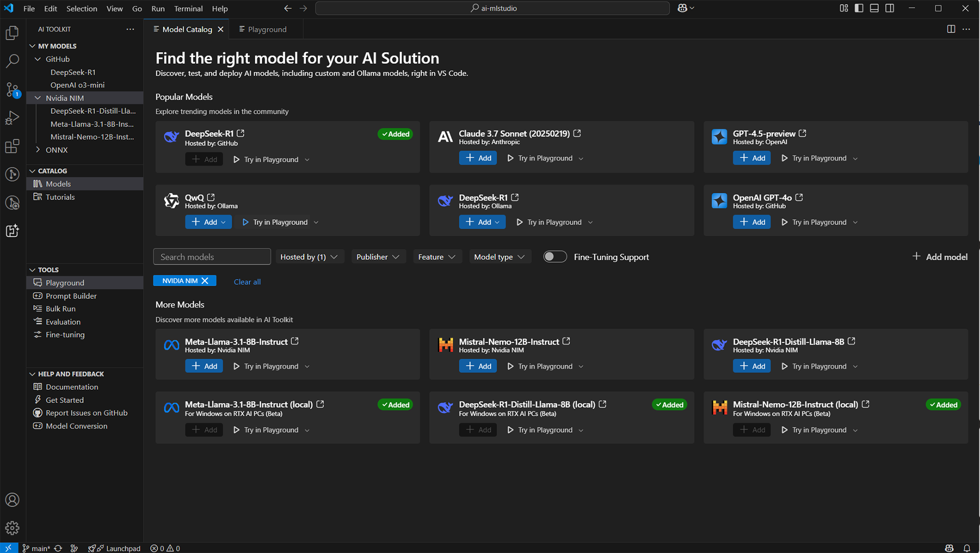Open the Explorer view in activity bar
The height and width of the screenshot is (553, 980).
(12, 33)
